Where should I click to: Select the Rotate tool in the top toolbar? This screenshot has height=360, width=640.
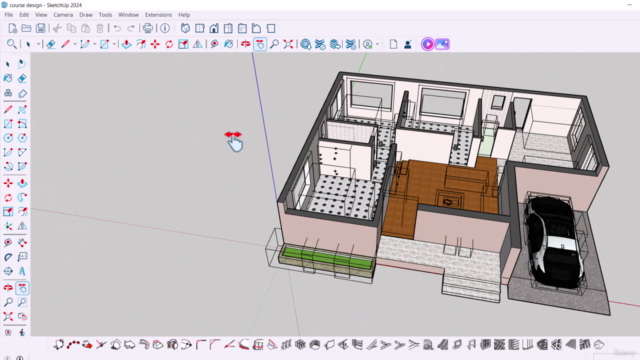169,44
